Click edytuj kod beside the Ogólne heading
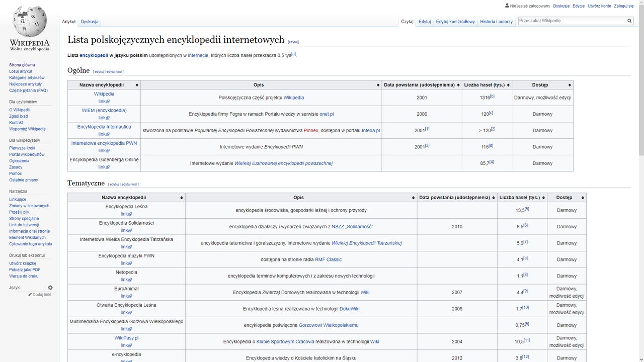The height and width of the screenshot is (362, 644). pos(114,72)
